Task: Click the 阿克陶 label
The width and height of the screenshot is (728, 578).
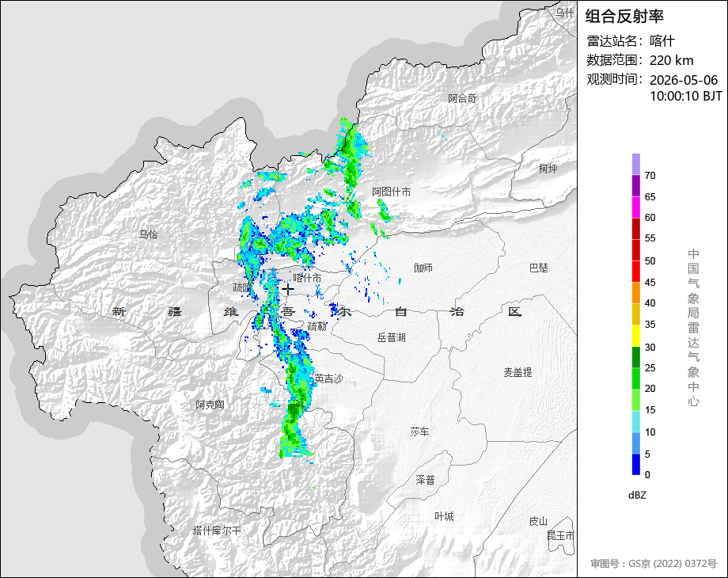Action: (210, 405)
